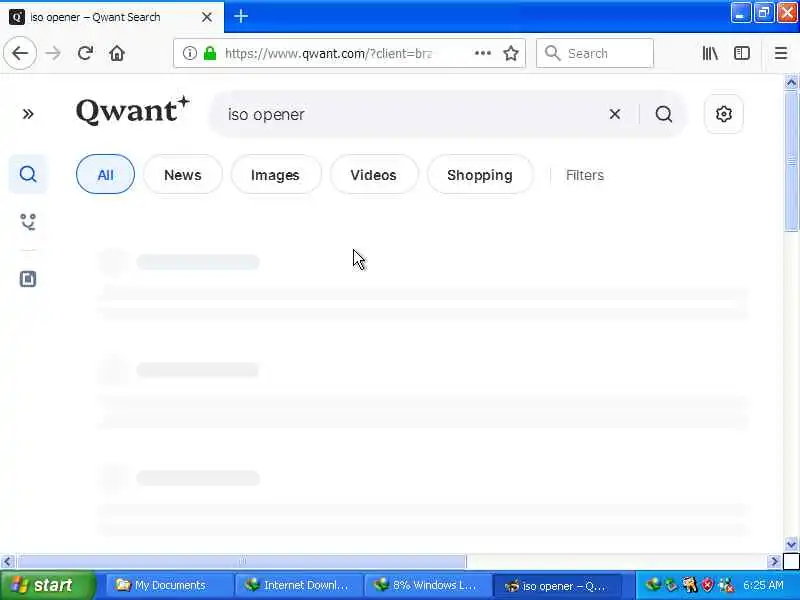Viewport: 800px width, 600px height.
Task: Go back to the previous page
Action: click(x=20, y=53)
